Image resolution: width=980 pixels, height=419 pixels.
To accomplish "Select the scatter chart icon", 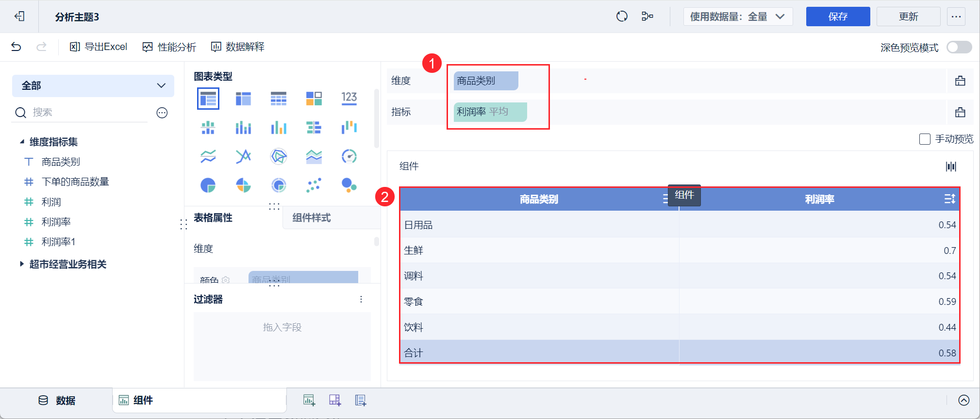I will pos(314,185).
